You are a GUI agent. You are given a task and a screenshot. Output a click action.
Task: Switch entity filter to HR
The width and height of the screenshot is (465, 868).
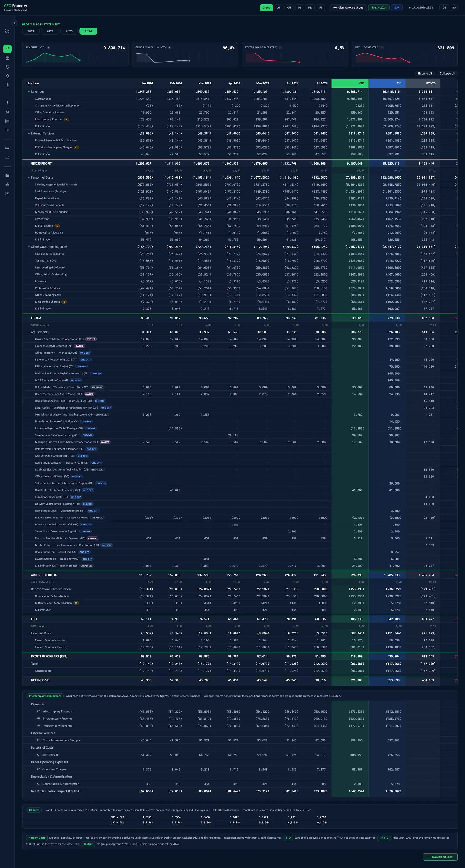coord(310,7)
